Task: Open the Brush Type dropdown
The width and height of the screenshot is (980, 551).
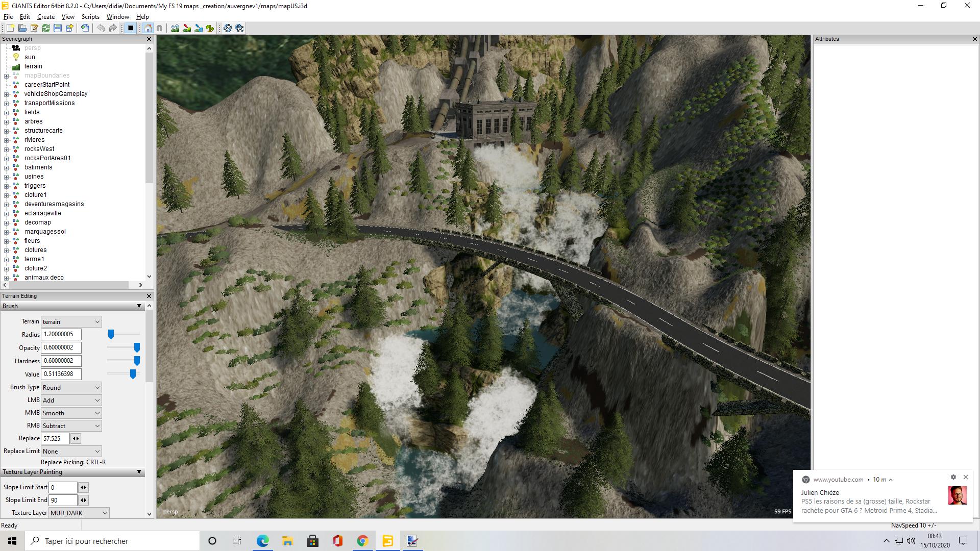Action: [71, 388]
